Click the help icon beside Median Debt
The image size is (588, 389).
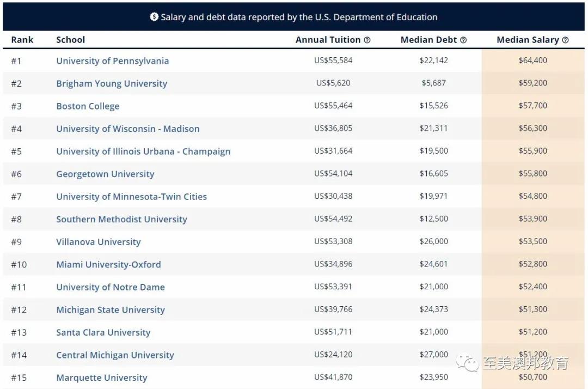463,40
